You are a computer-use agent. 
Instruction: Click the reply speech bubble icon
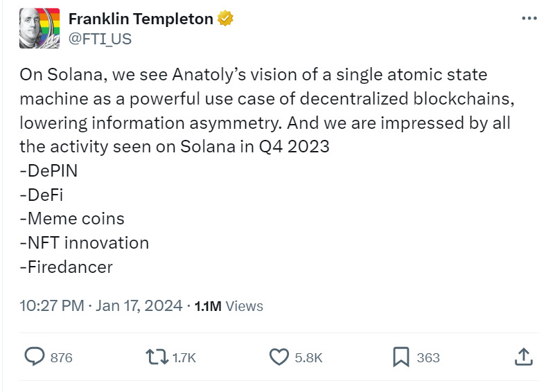[x=35, y=357]
